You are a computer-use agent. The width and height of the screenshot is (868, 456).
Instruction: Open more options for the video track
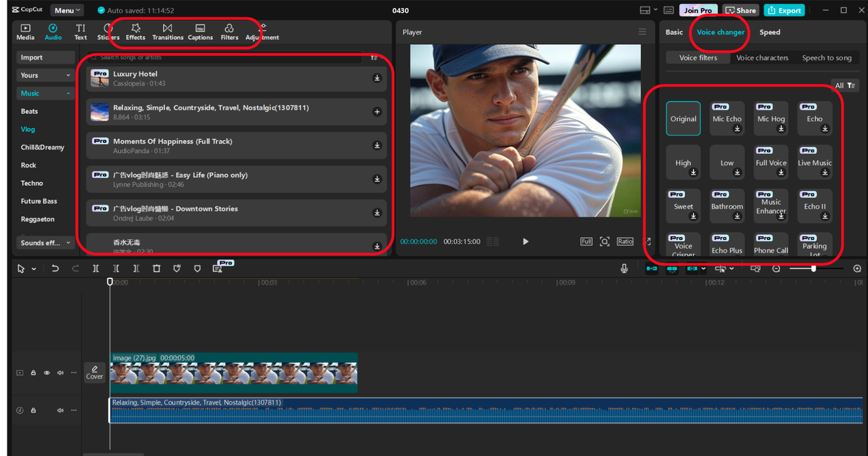(x=74, y=373)
